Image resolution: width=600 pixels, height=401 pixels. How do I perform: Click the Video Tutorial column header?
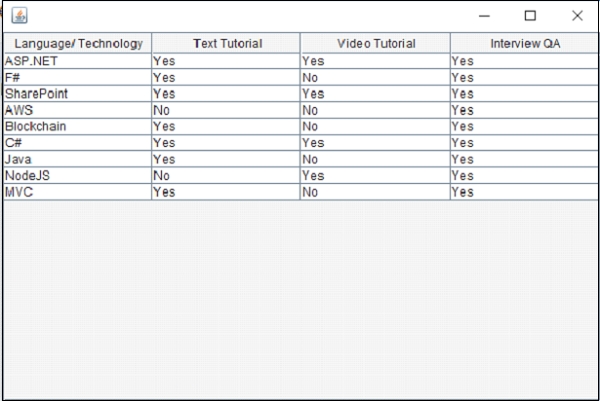pos(375,44)
